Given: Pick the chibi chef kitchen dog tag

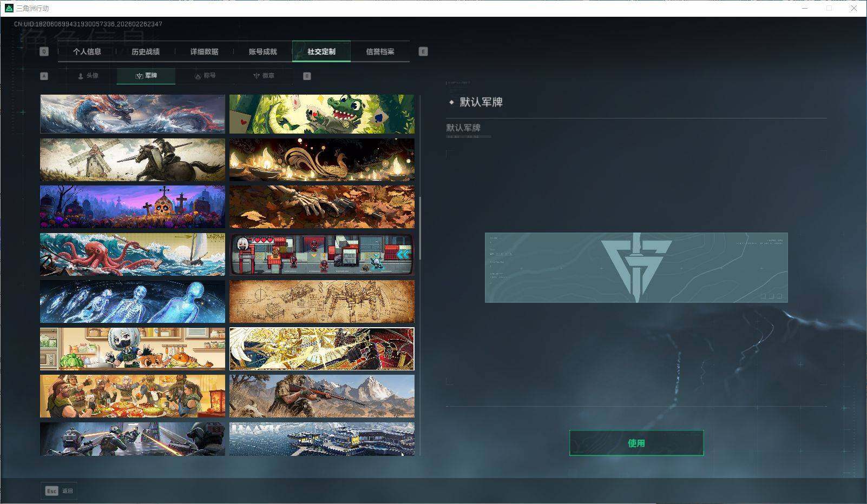Looking at the screenshot, I should click(x=133, y=349).
